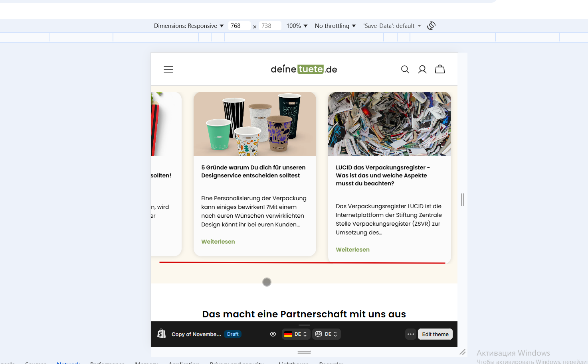Open the DE language selector dropdown

pos(327,334)
